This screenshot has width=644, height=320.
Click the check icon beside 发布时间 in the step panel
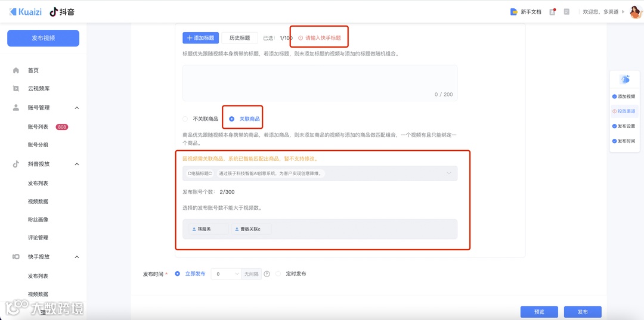point(614,141)
